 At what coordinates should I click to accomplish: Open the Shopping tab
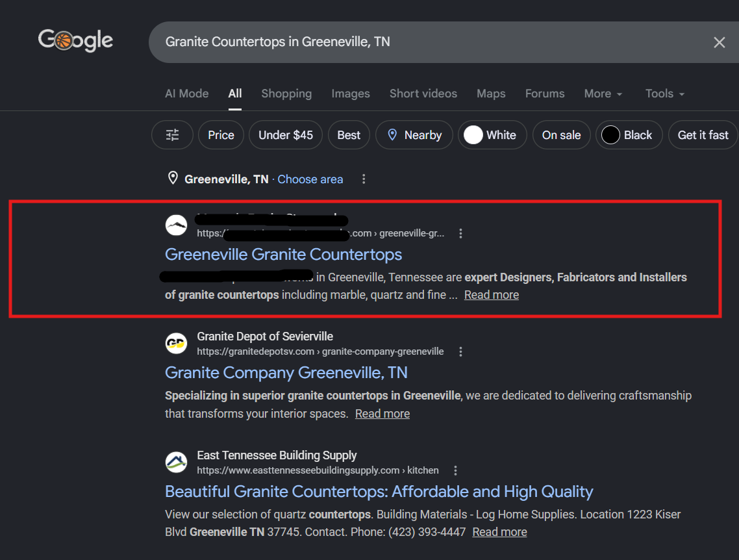(286, 94)
